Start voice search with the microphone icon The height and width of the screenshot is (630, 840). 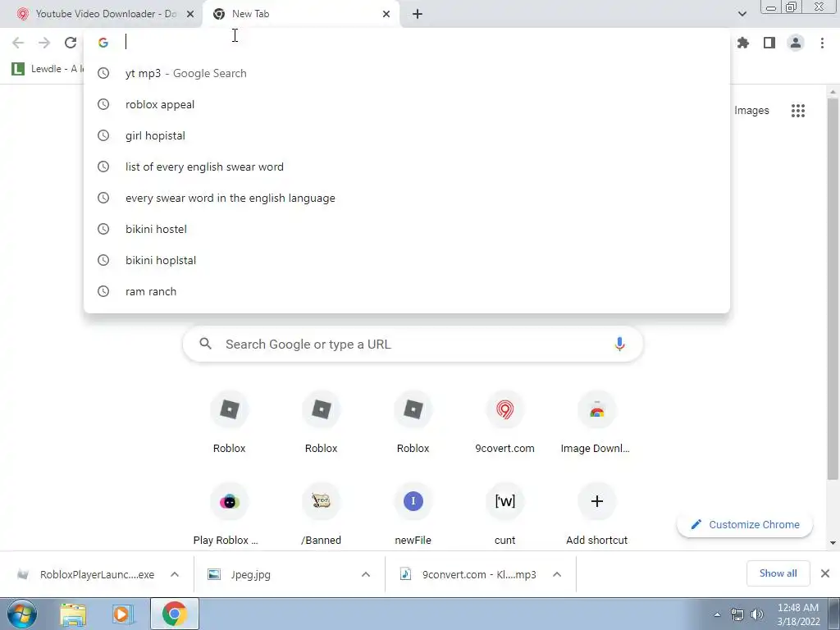coord(619,344)
